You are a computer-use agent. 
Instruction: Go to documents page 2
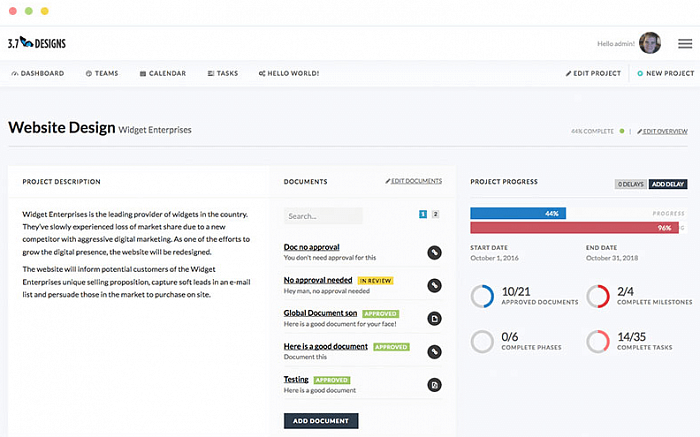[x=435, y=214]
